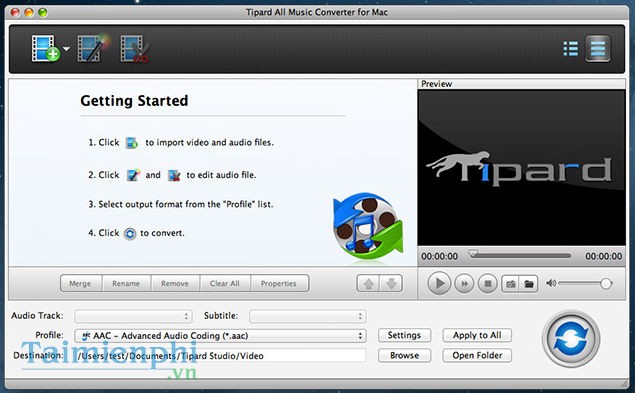
Task: Click the Apply to All button
Action: [477, 335]
